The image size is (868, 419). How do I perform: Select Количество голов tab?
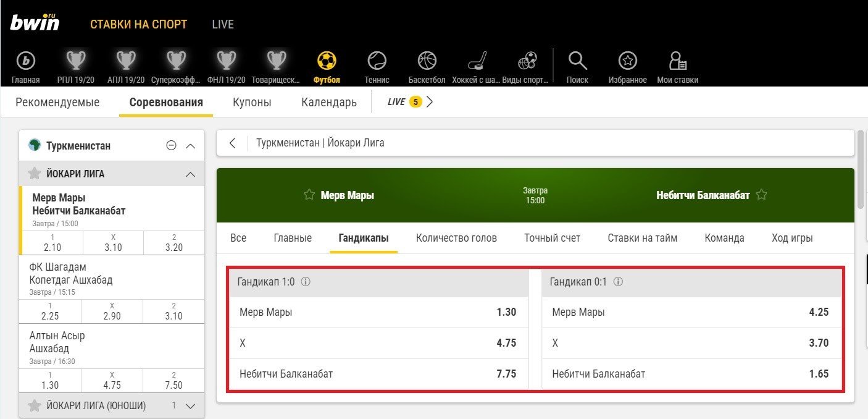click(456, 238)
